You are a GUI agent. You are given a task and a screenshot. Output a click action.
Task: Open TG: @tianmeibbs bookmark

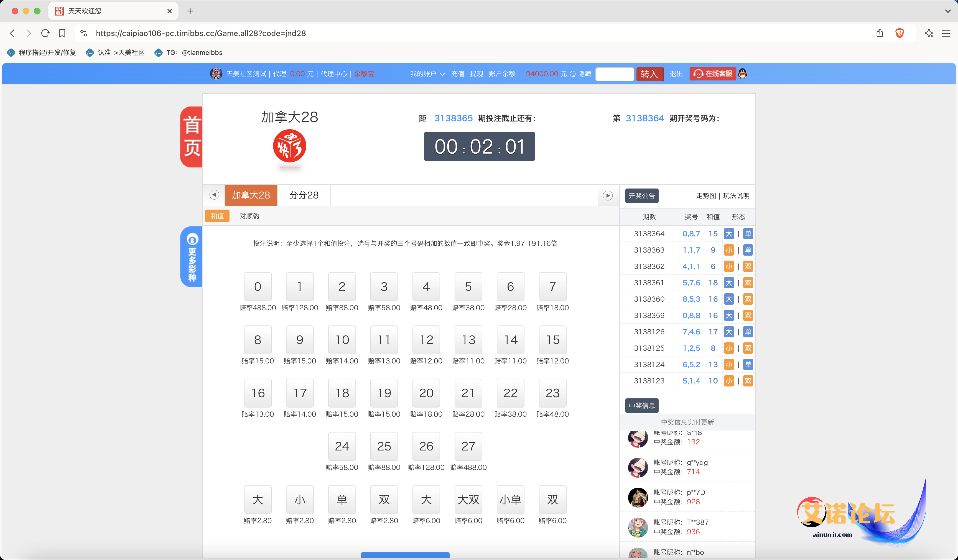coord(188,52)
